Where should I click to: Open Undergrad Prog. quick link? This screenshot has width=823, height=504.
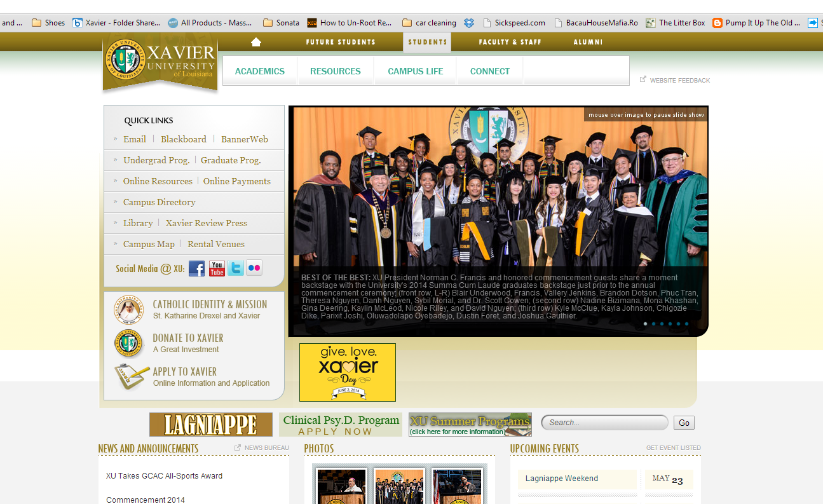pyautogui.click(x=156, y=160)
